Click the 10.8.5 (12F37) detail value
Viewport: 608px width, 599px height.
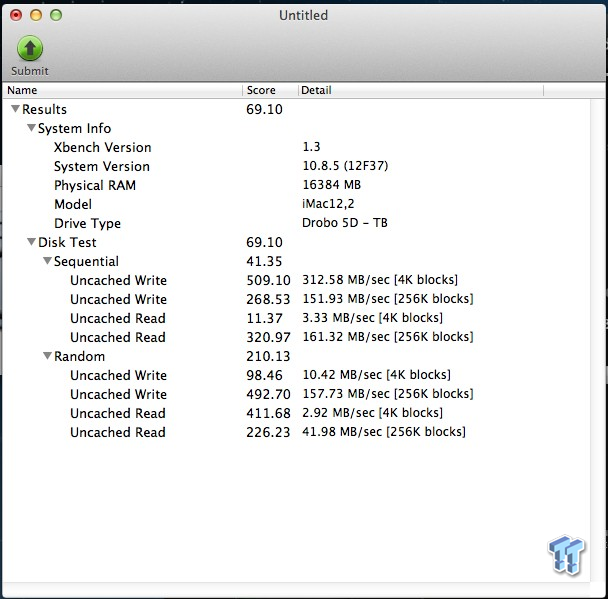coord(345,166)
